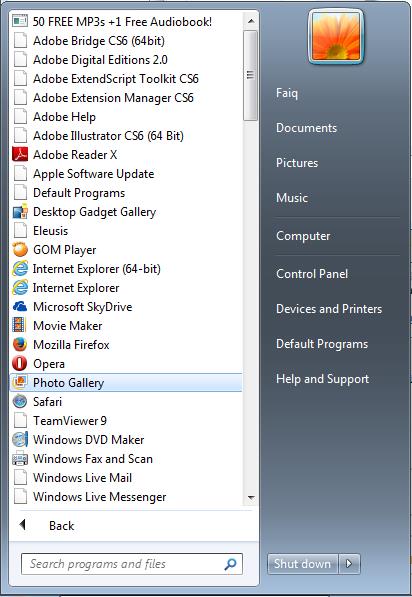Viewport: 412px width, 597px height.
Task: Start Windows DVD Maker disc icon
Action: click(x=20, y=440)
